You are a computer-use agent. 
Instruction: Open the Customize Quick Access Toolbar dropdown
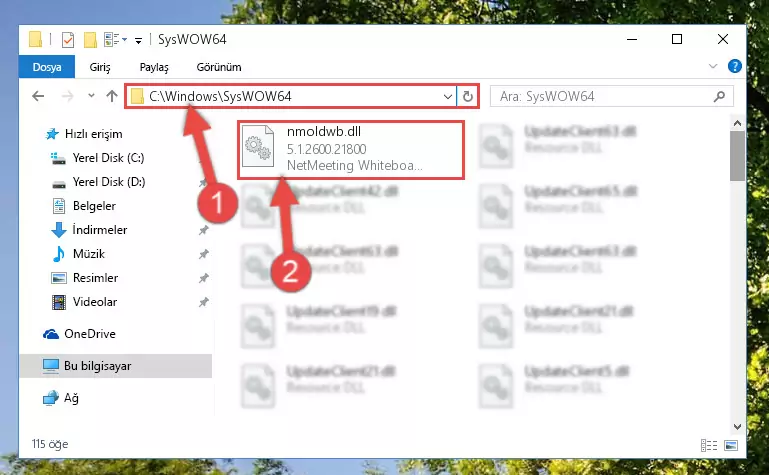pos(139,40)
